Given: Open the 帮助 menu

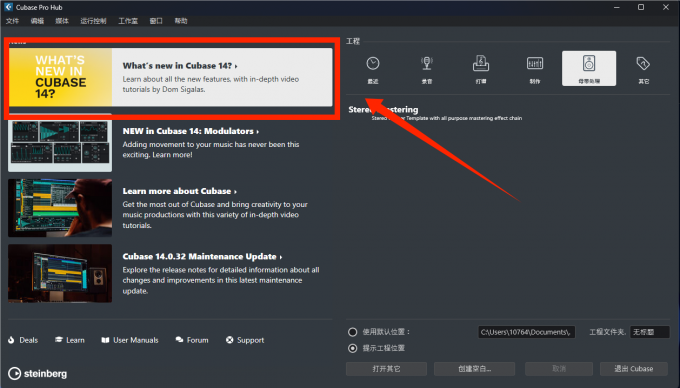Looking at the screenshot, I should tap(181, 21).
